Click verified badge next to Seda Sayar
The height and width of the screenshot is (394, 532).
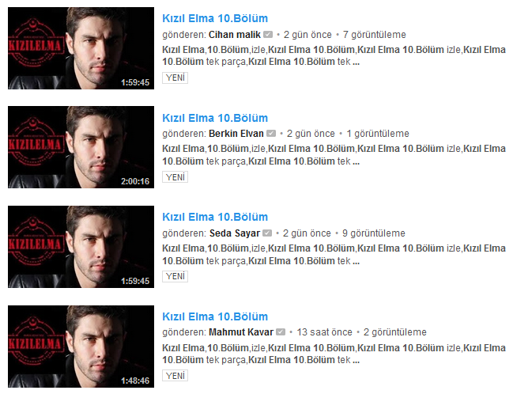(267, 233)
